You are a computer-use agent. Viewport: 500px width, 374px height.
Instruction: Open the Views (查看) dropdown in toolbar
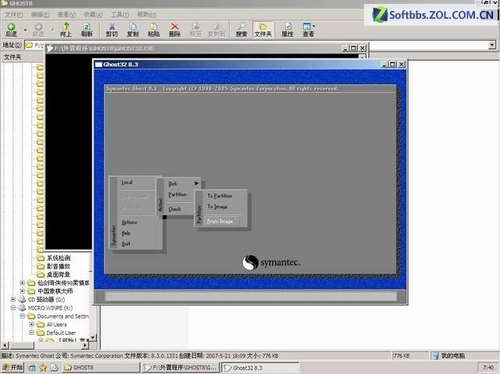click(309, 30)
